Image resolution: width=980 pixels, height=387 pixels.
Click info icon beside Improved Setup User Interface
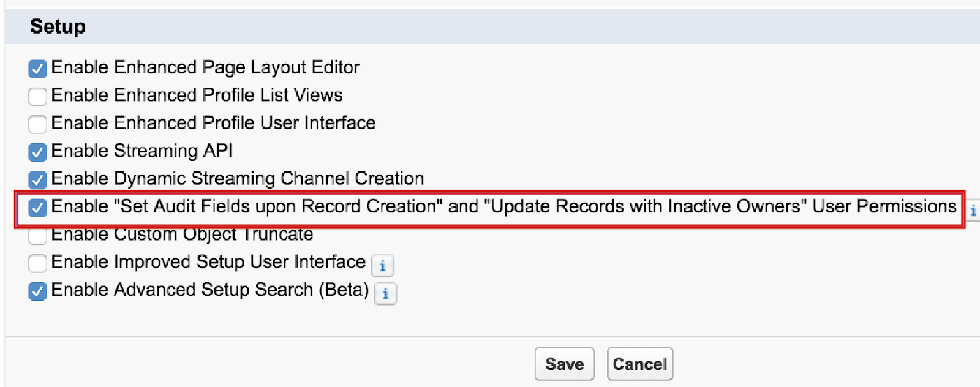pyautogui.click(x=382, y=266)
